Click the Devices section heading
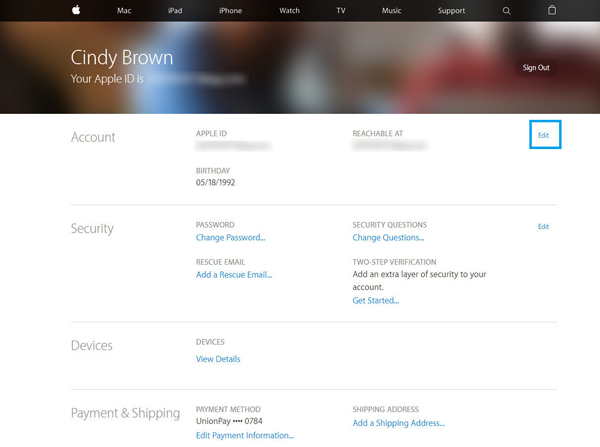This screenshot has width=600, height=447. click(92, 346)
